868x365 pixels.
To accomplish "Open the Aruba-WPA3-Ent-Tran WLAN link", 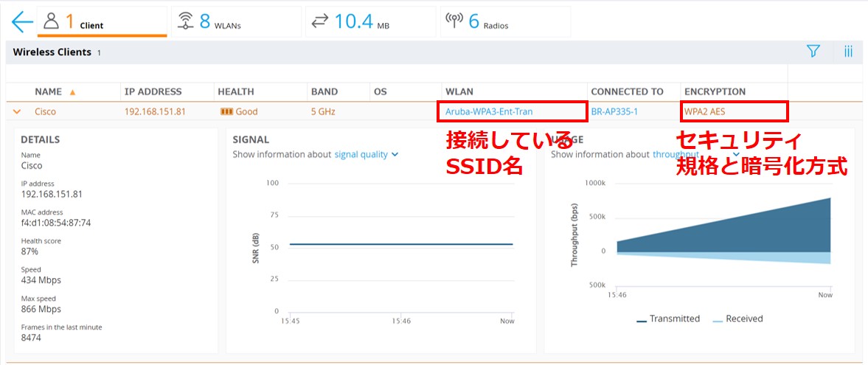I will [x=490, y=112].
